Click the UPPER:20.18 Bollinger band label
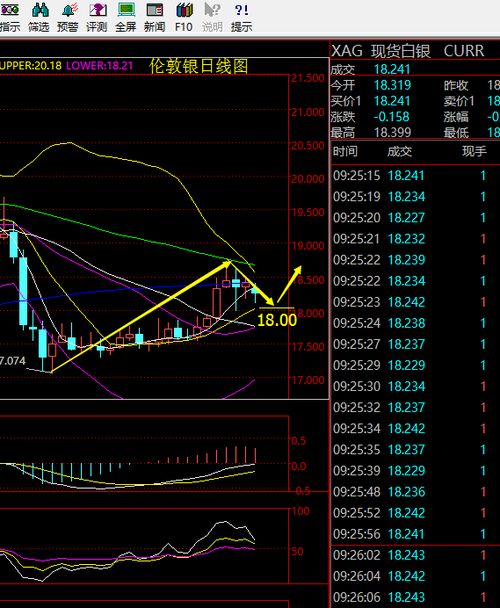The width and height of the screenshot is (500, 608). (x=31, y=65)
